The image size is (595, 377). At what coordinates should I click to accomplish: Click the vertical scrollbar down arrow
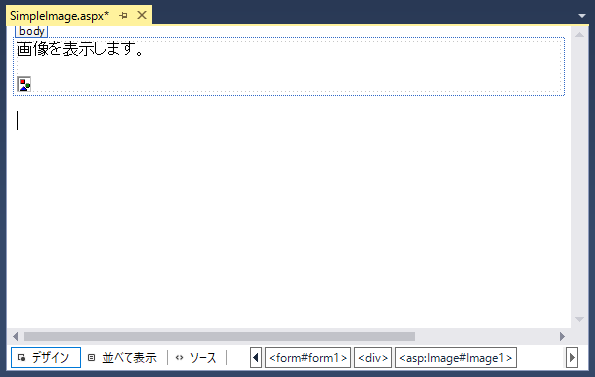(579, 319)
